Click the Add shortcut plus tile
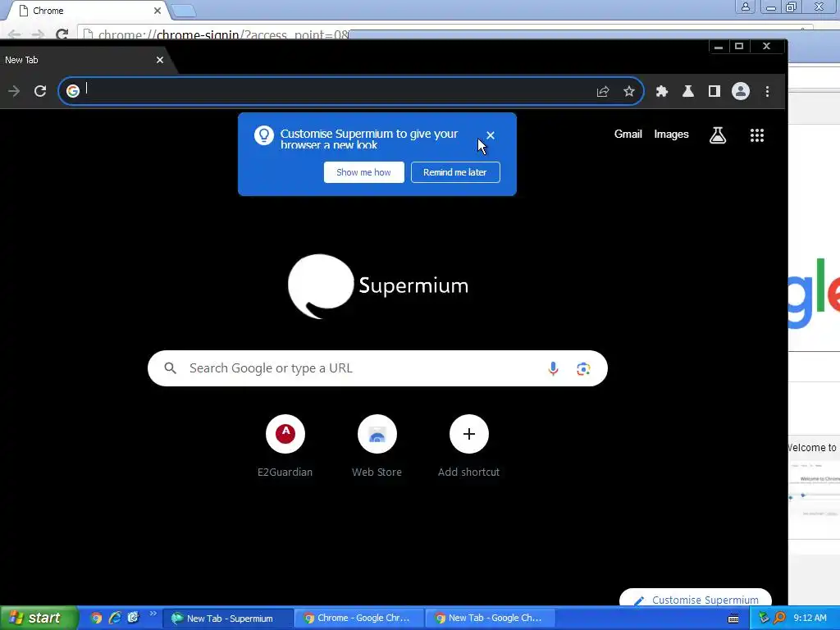Image resolution: width=840 pixels, height=630 pixels. click(468, 445)
